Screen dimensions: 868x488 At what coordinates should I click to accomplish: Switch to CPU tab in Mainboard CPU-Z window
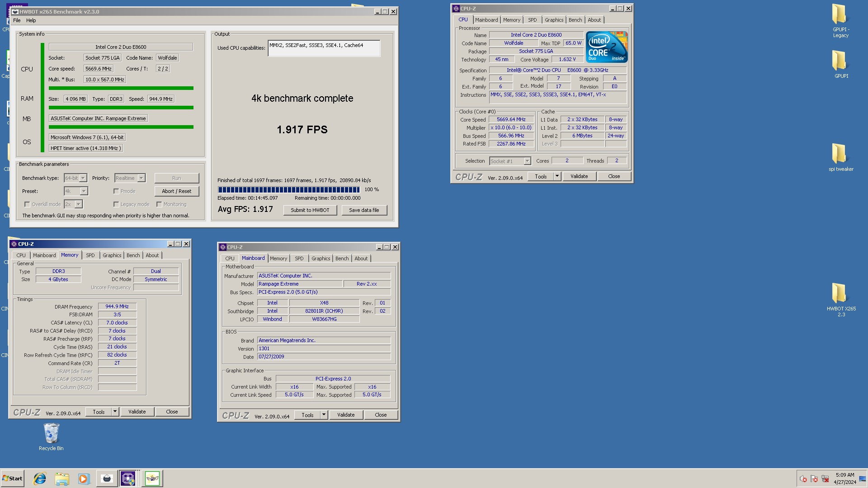(x=230, y=258)
